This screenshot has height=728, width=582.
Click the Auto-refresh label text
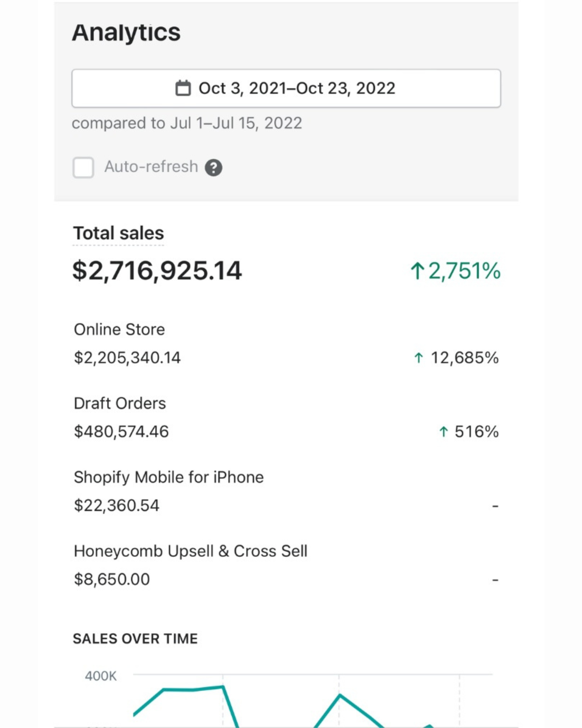click(151, 167)
